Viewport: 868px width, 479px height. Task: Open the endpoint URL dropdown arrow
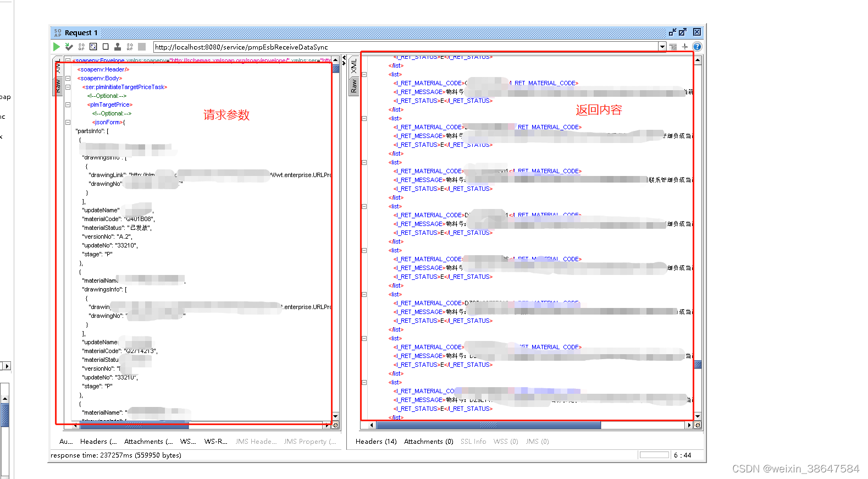pos(662,47)
